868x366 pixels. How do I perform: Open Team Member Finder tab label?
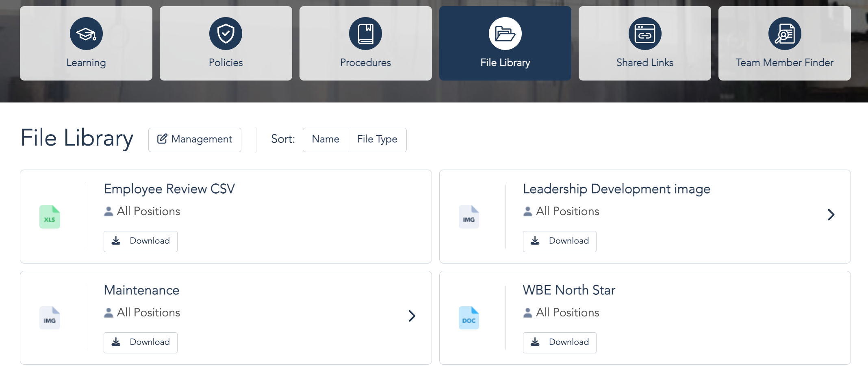[785, 63]
